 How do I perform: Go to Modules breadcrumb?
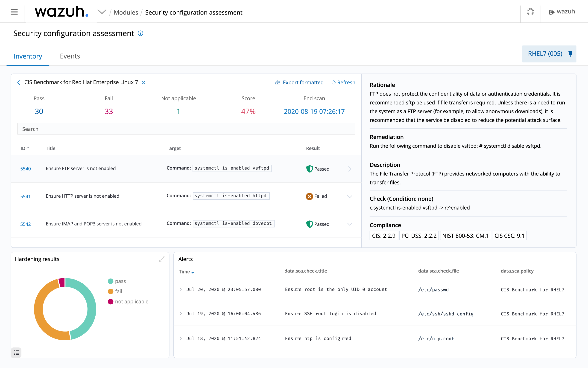126,12
